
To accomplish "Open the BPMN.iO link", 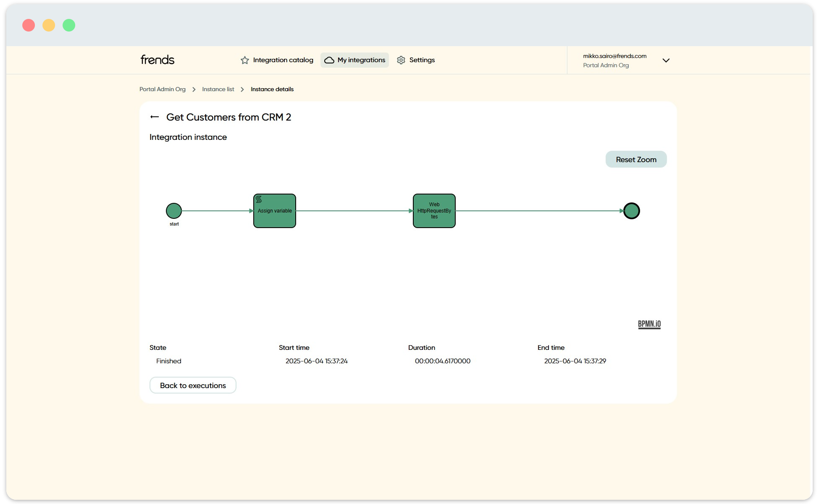I will pyautogui.click(x=648, y=324).
